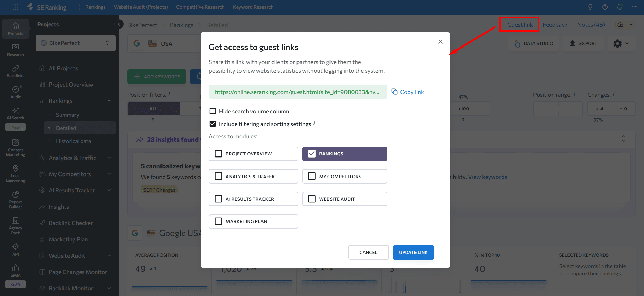Screen dimensions: 644x296
Task: Select the ALL position filter
Action: coord(153,109)
